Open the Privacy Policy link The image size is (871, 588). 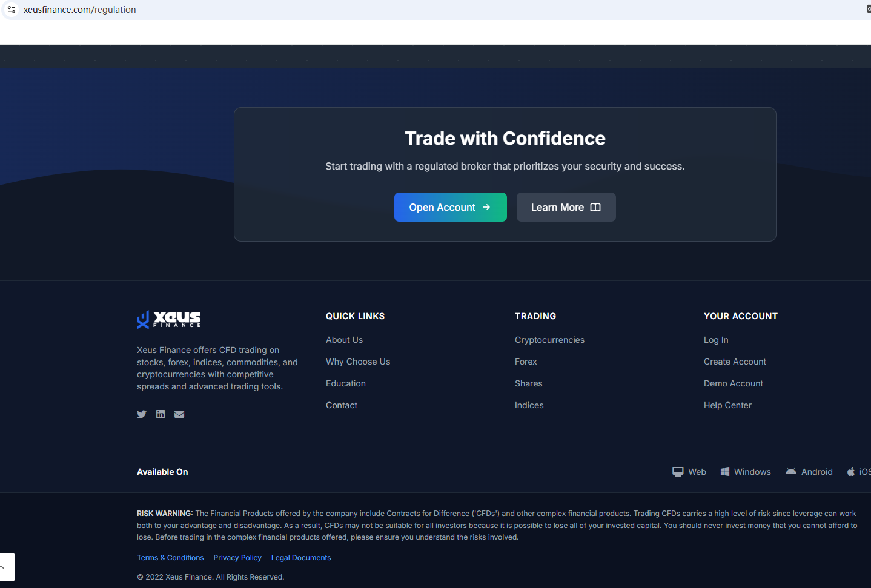(237, 558)
